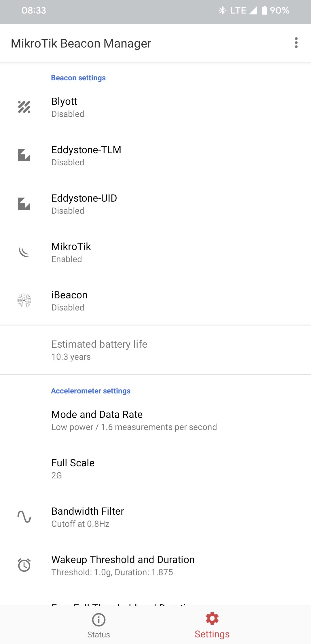Open the three-dot overflow menu
Screen dimensions: 311x644
(296, 43)
